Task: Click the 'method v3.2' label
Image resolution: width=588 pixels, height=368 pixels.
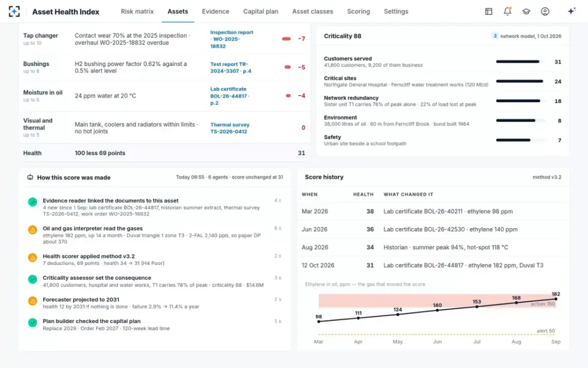Action: [x=547, y=177]
